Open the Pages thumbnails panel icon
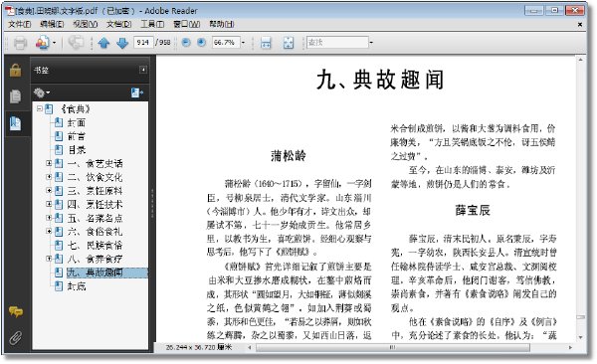The image size is (597, 364). click(x=15, y=96)
